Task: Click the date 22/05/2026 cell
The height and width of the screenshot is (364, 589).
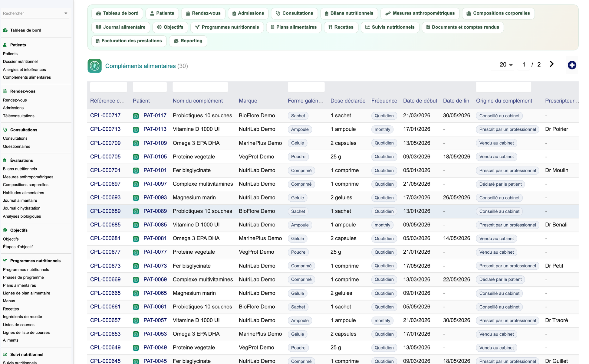Action: click(x=456, y=279)
